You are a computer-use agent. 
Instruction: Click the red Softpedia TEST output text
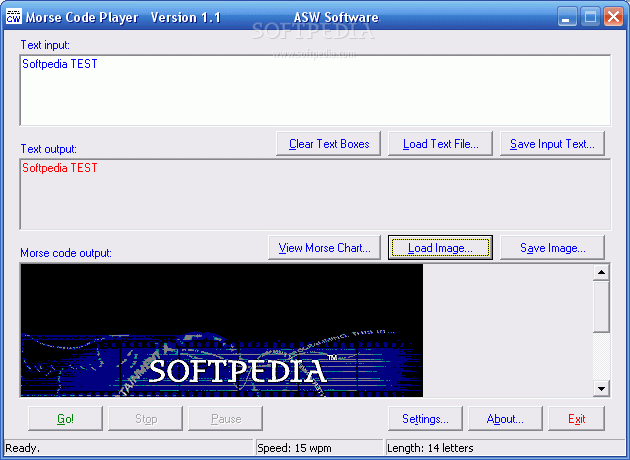point(59,168)
